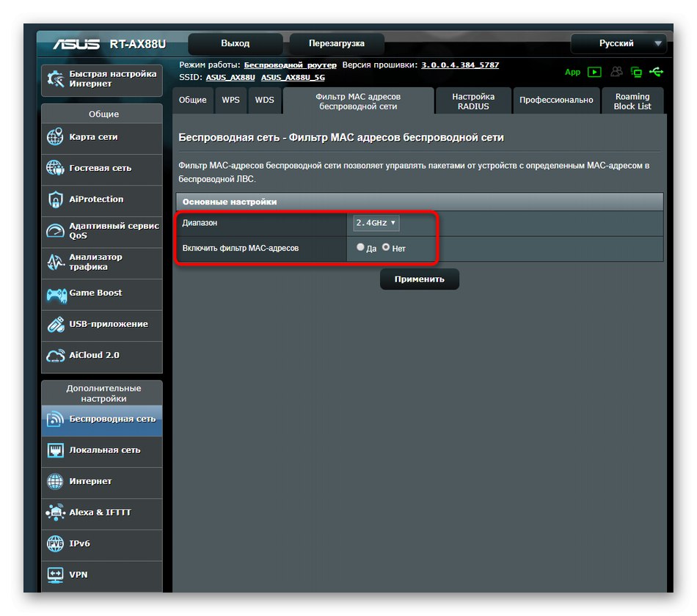
Task: Open firmware version 3.0.0.4.384_5787 link
Action: (x=460, y=65)
